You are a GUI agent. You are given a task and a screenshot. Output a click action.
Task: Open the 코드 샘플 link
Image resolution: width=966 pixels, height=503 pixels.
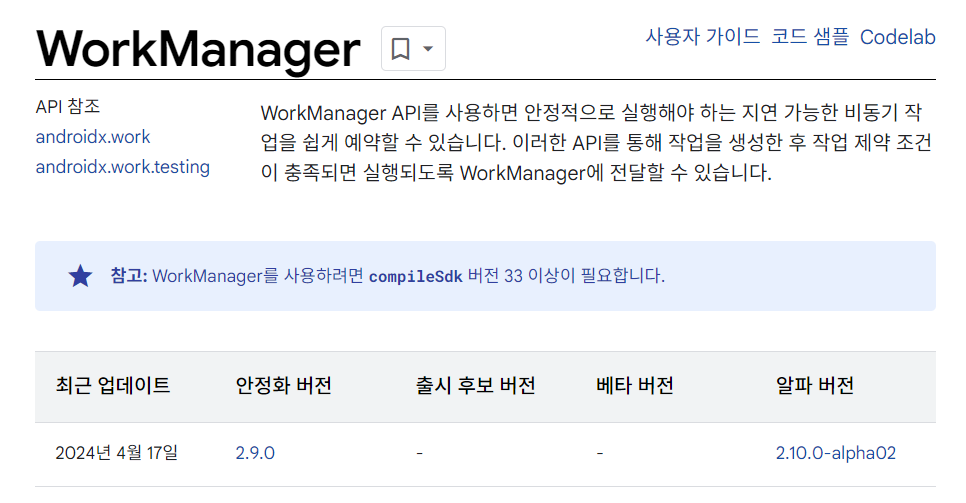pyautogui.click(x=810, y=37)
